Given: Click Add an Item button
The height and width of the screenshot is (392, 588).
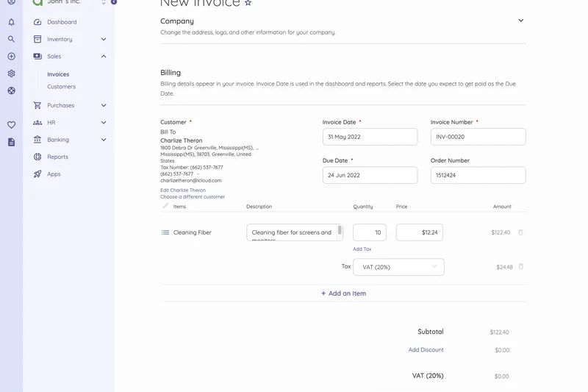Looking at the screenshot, I should coord(343,293).
